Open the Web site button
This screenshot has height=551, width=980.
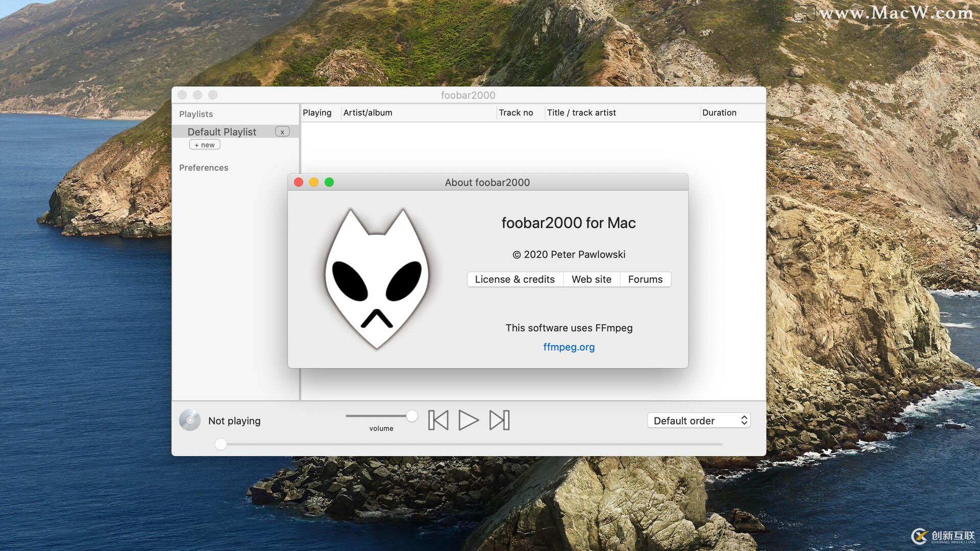tap(592, 279)
